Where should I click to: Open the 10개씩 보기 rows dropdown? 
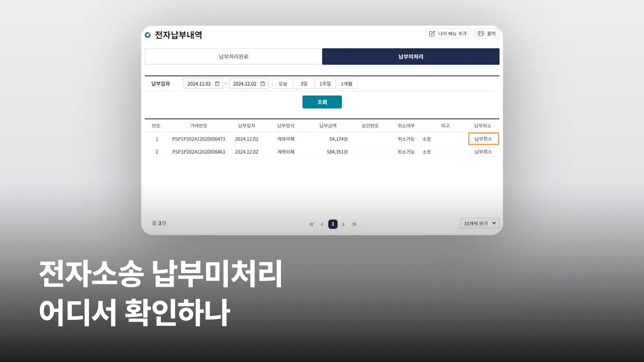point(480,223)
